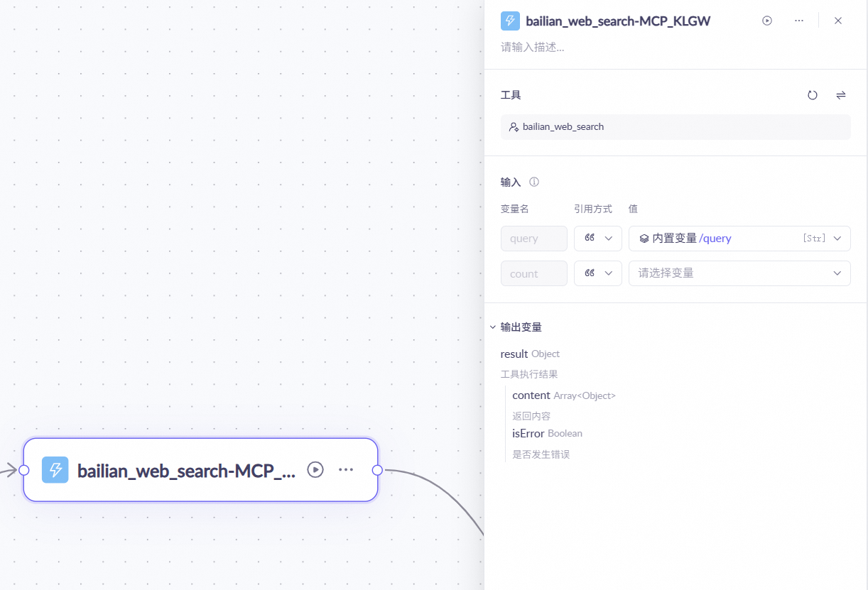Image resolution: width=868 pixels, height=590 pixels.
Task: Open the reference mode dropdown for count
Action: [x=598, y=273]
